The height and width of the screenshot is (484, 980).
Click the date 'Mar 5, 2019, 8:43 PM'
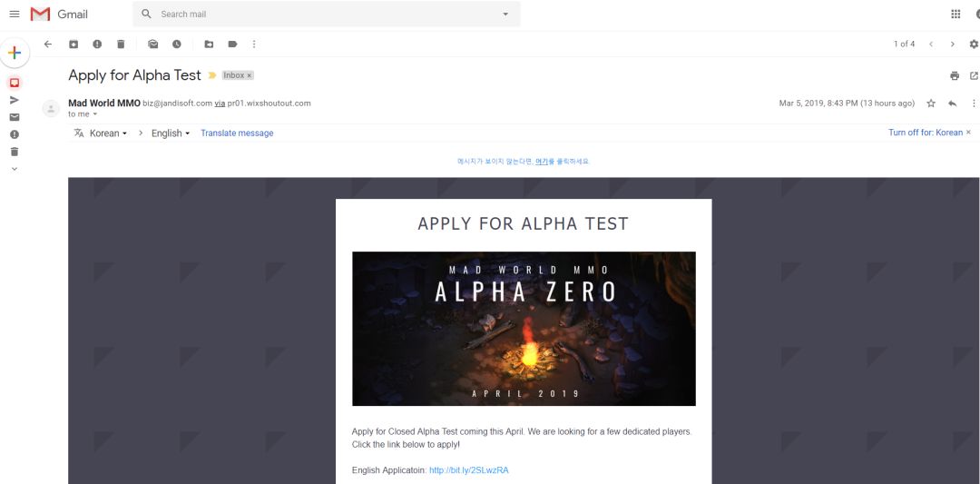[820, 104]
